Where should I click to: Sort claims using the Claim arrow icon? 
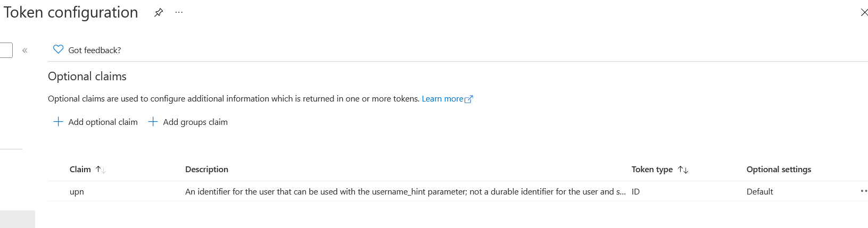pyautogui.click(x=101, y=170)
